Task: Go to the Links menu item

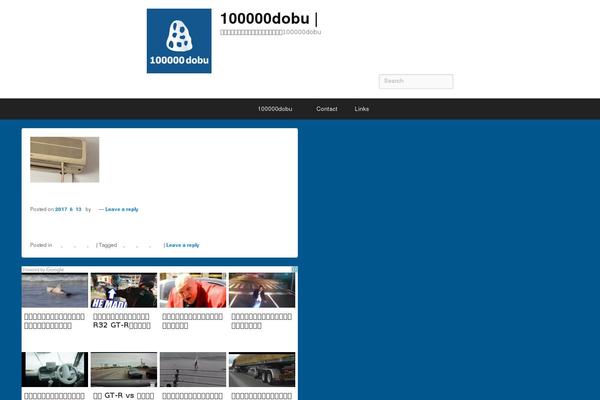Action: click(361, 109)
